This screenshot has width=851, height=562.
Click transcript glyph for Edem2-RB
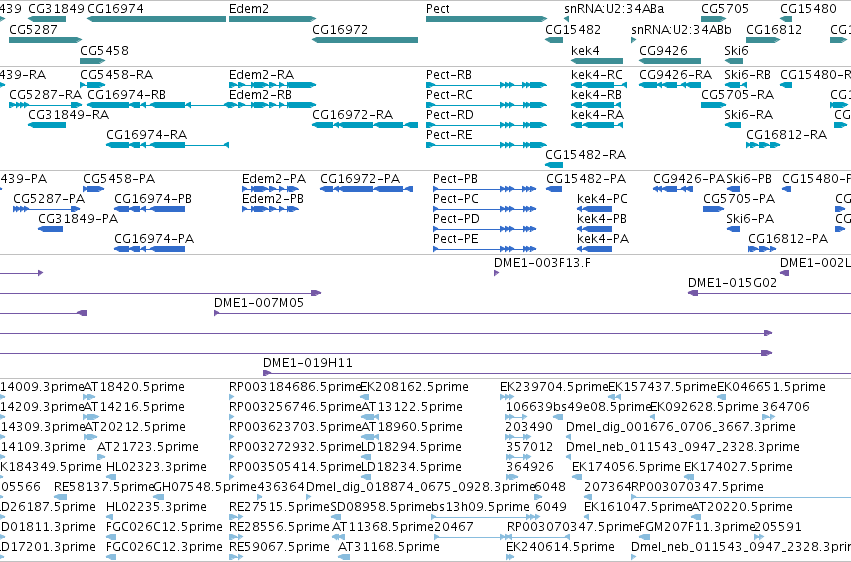tap(272, 105)
